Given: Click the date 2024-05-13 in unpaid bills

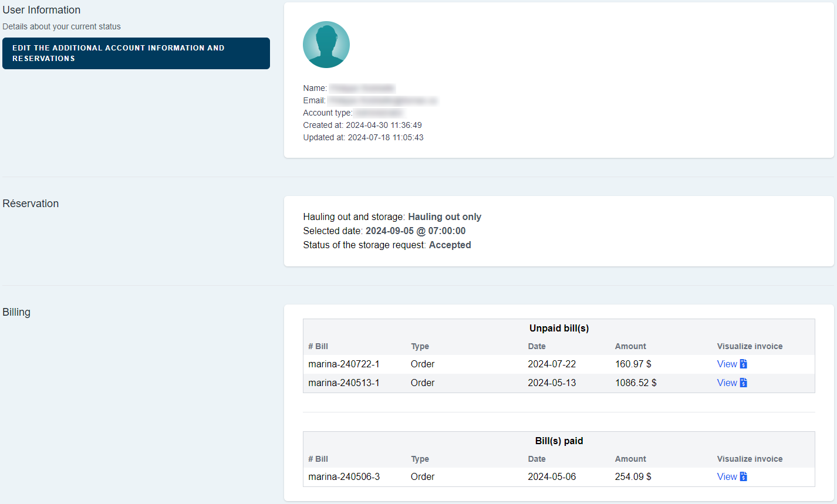Looking at the screenshot, I should [x=551, y=383].
